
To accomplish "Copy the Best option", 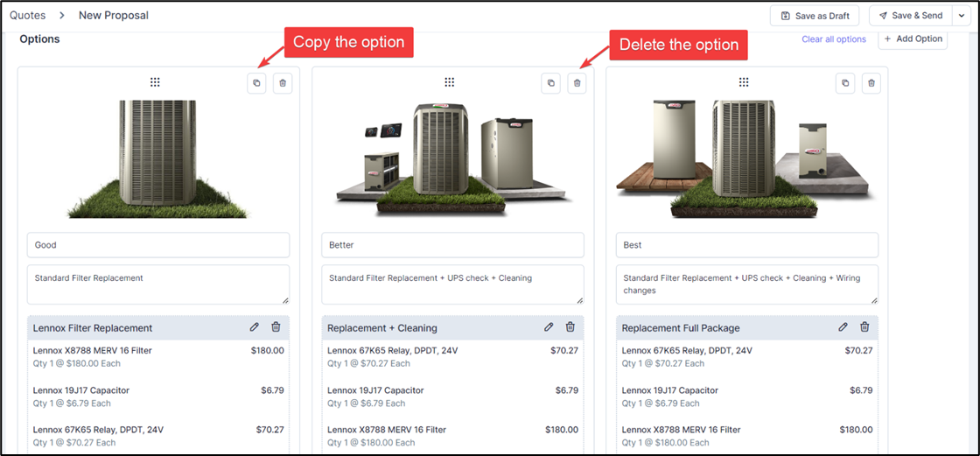I will (845, 82).
